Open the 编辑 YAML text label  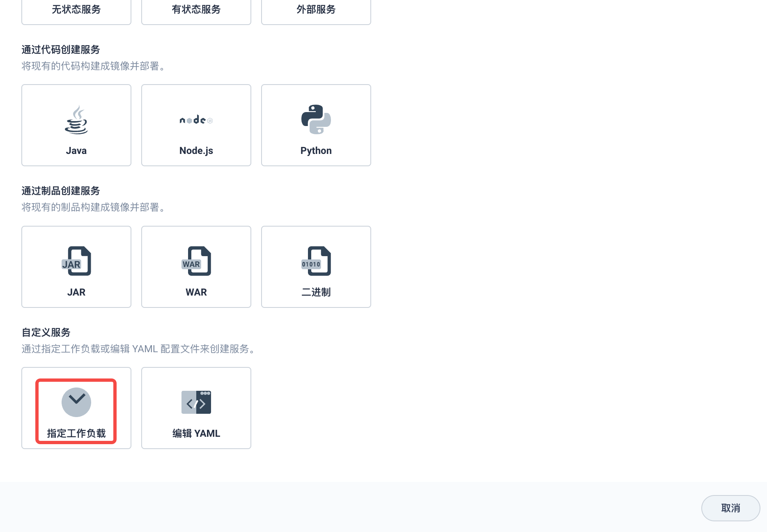(x=196, y=433)
